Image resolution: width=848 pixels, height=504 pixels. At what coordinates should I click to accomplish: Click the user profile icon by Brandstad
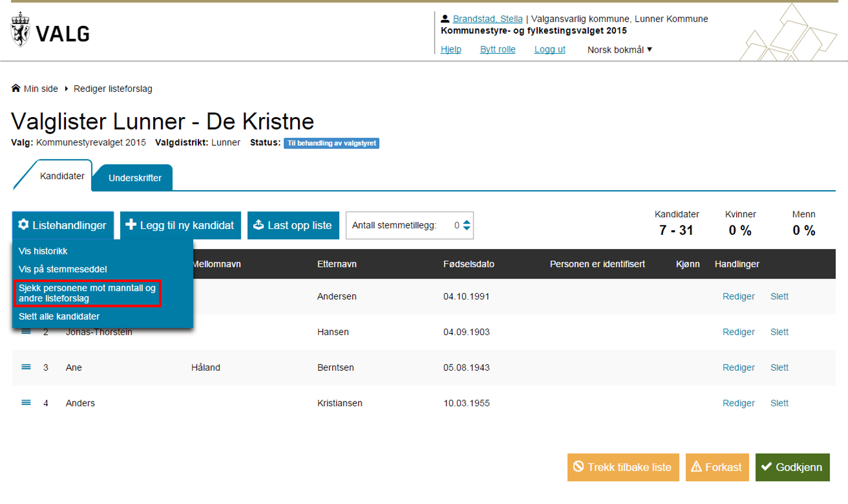coord(445,19)
